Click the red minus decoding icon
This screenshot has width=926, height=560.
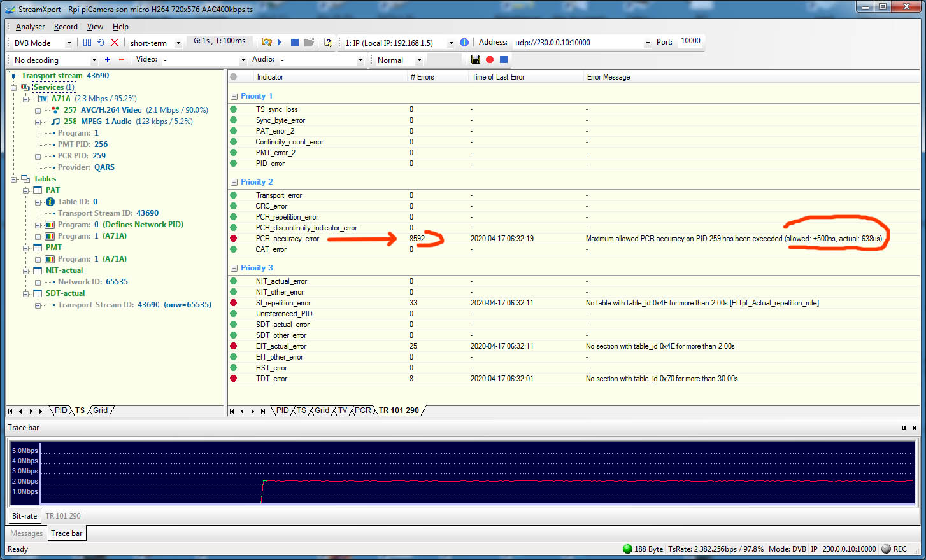point(122,60)
